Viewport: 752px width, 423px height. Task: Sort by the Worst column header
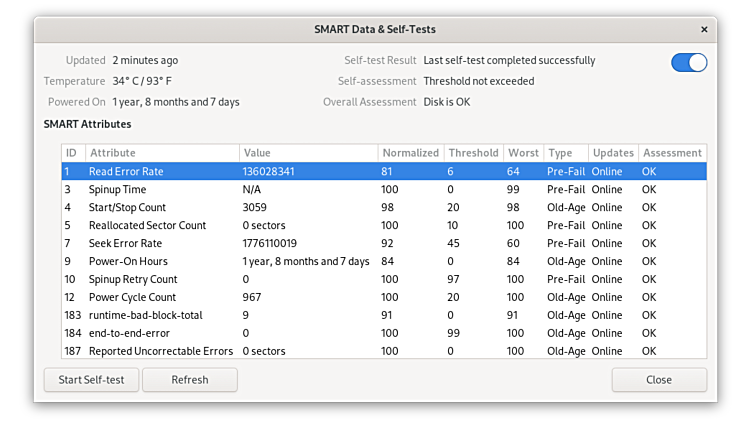[523, 153]
